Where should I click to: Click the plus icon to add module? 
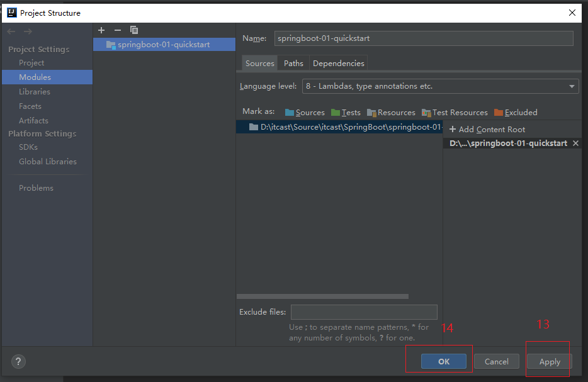[x=101, y=30]
